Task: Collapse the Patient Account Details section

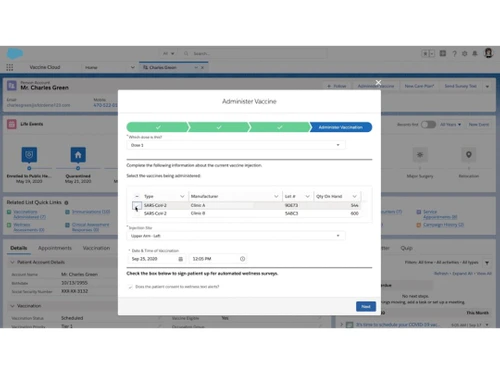Action: 12,262
